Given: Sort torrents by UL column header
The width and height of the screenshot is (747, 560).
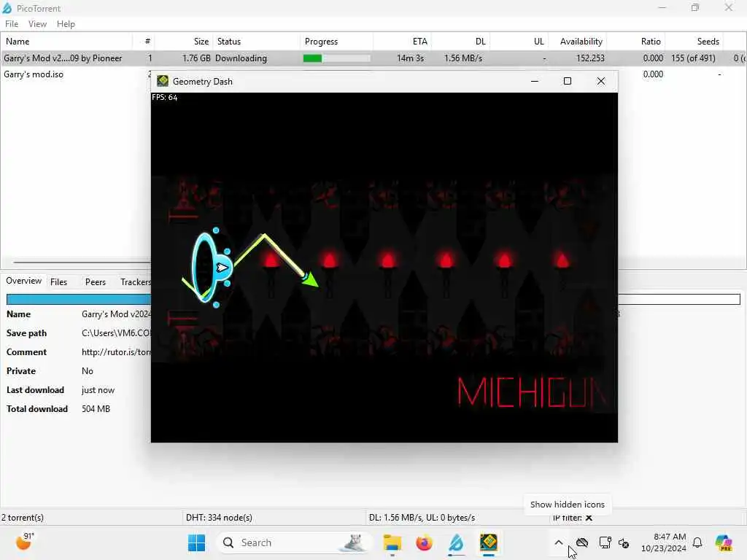Looking at the screenshot, I should (519, 42).
